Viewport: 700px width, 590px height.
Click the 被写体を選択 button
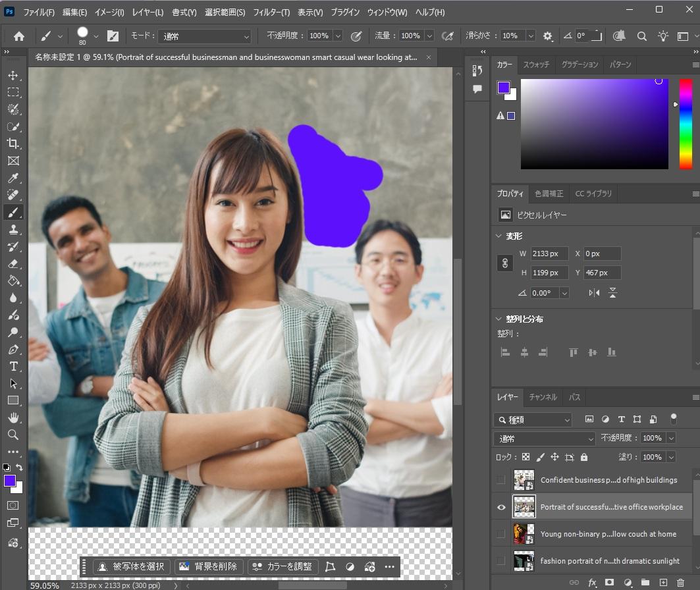point(133,566)
